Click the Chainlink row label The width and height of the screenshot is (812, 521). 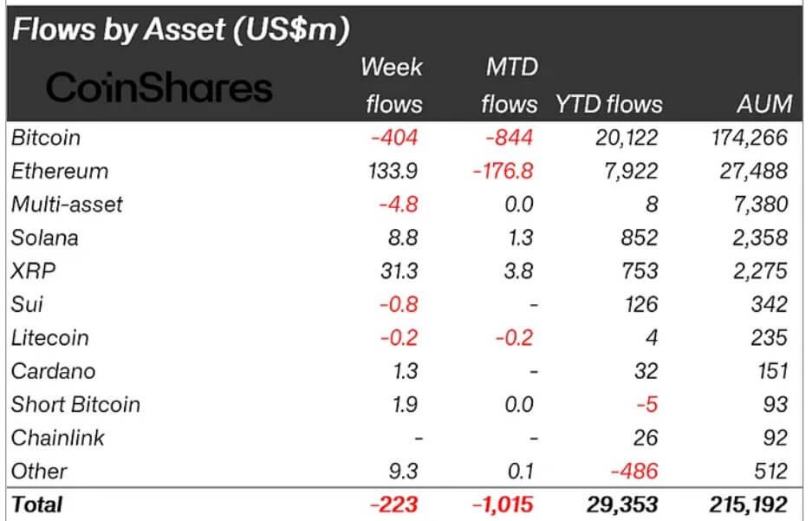pyautogui.click(x=57, y=438)
